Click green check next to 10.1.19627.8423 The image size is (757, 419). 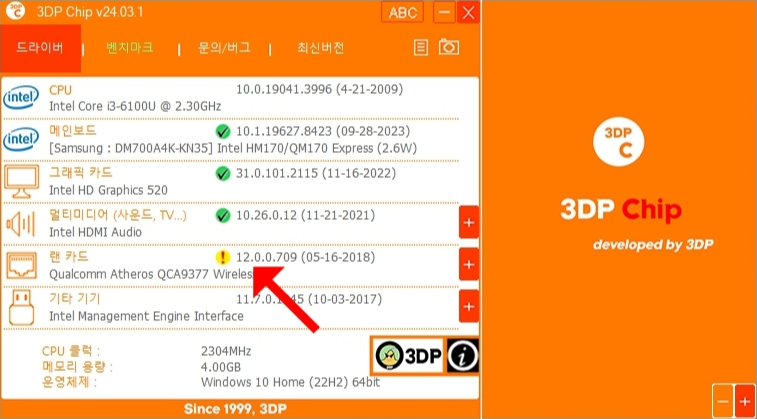pos(223,131)
